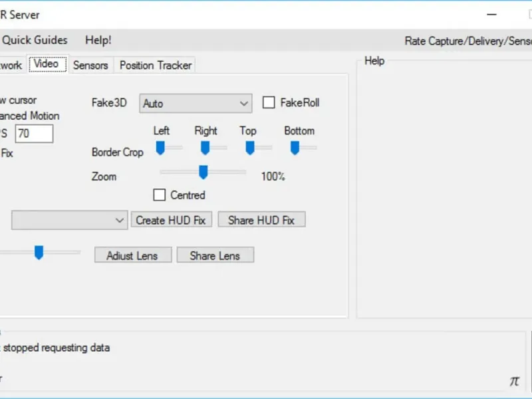This screenshot has height=399, width=532.
Task: Open the Position Tracker tab
Action: [156, 65]
